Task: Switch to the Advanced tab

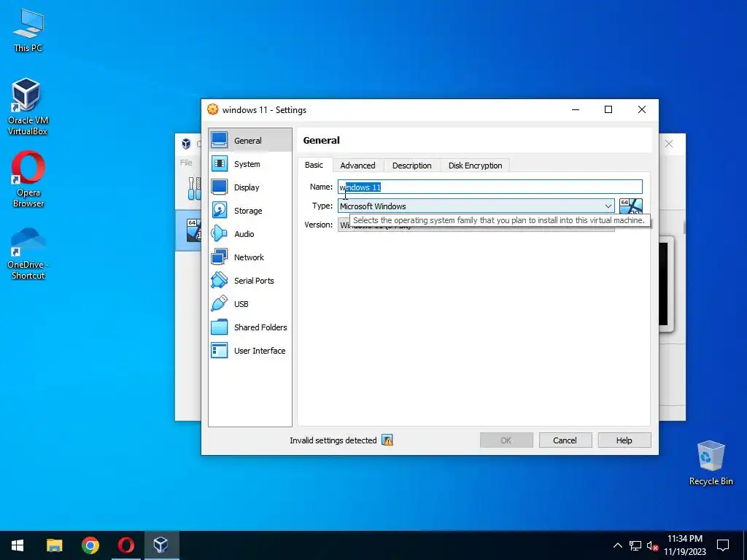Action: pos(357,166)
